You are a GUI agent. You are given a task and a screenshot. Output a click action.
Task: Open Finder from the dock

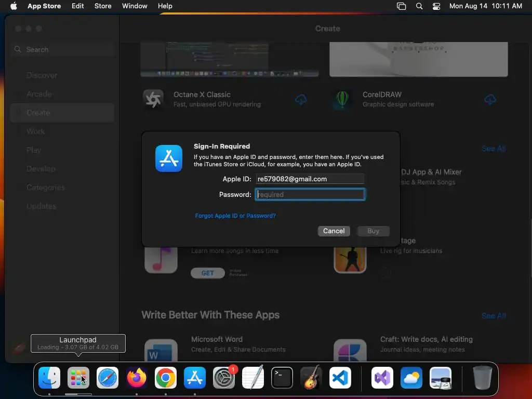point(49,378)
